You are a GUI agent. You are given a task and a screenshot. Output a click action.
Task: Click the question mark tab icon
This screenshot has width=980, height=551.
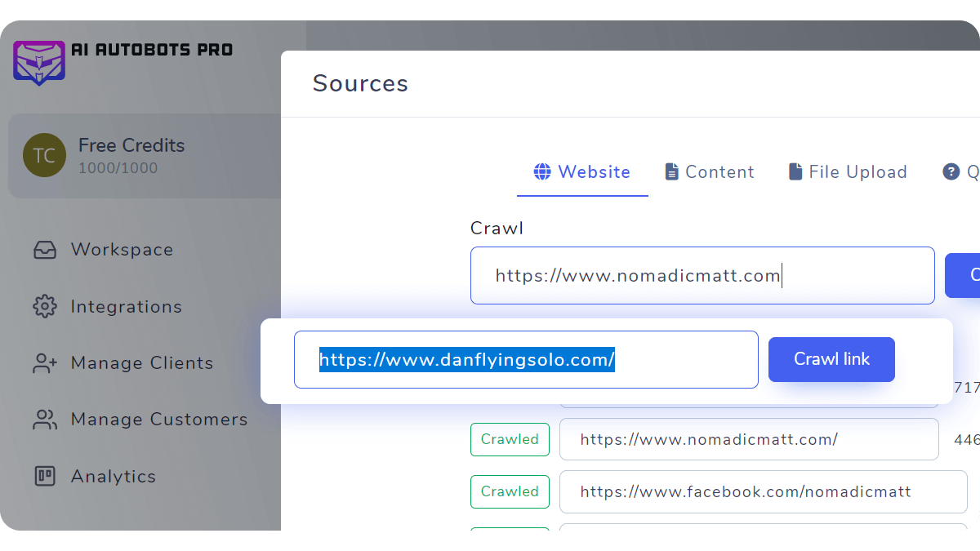[951, 172]
